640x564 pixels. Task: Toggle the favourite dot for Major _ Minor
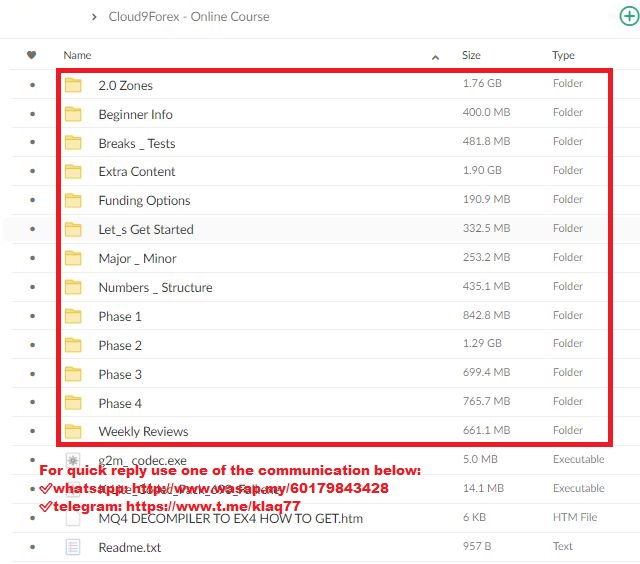pyautogui.click(x=32, y=258)
